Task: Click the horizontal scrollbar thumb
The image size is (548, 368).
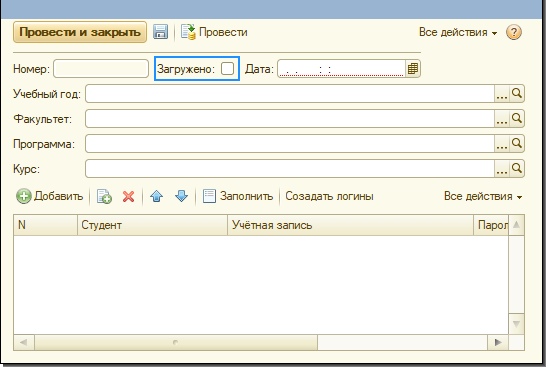Action: coord(176,342)
